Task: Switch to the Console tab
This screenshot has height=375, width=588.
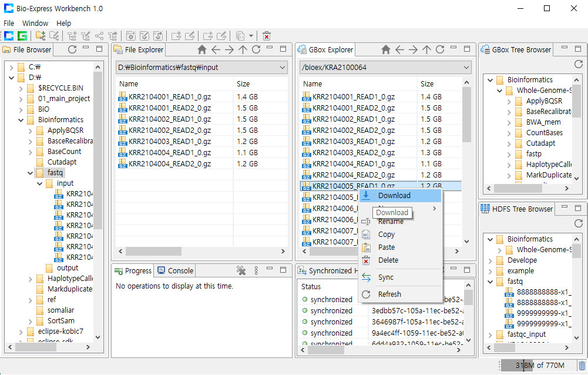Action: click(175, 270)
